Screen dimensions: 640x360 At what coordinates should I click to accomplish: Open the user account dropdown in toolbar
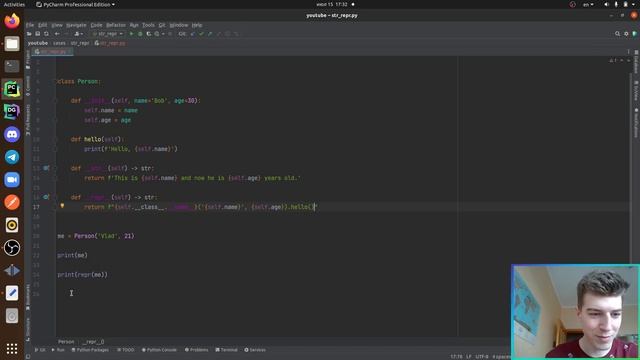(79, 34)
